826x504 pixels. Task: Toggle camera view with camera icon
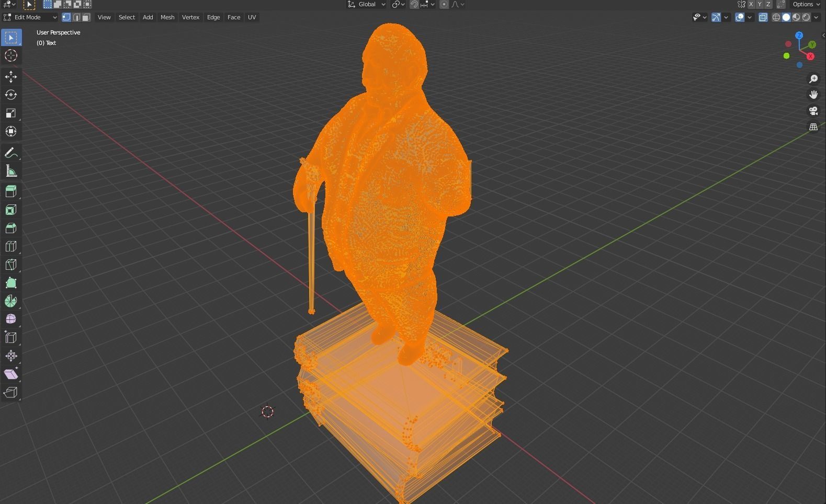[813, 111]
